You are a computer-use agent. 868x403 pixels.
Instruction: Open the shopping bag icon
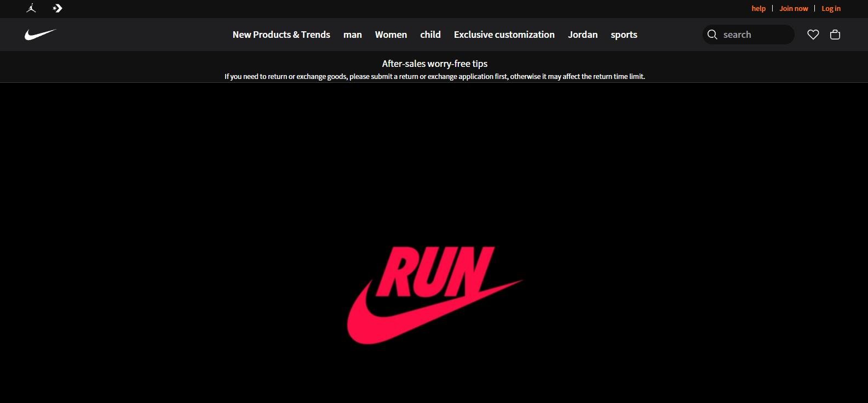[x=835, y=35]
